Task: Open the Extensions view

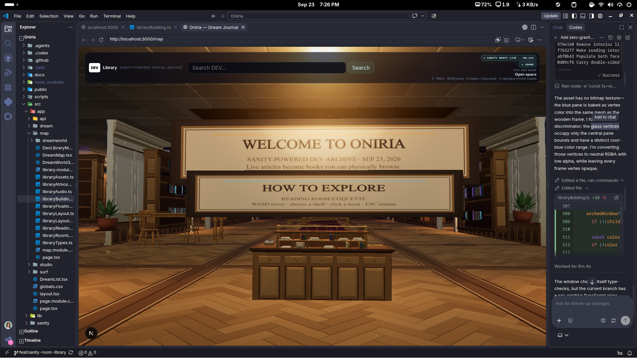Action: (8, 87)
